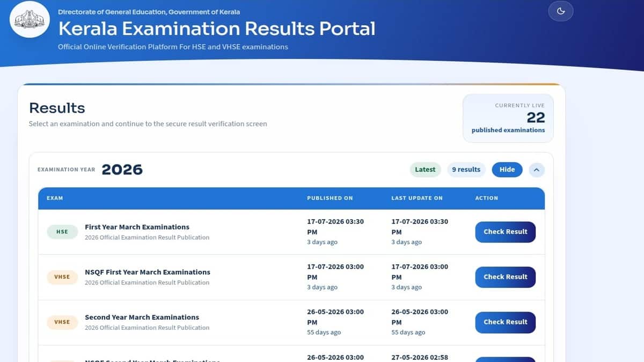The height and width of the screenshot is (362, 644).
Task: Click 'Official Online Verification Platform' subtitle text
Action: click(173, 47)
